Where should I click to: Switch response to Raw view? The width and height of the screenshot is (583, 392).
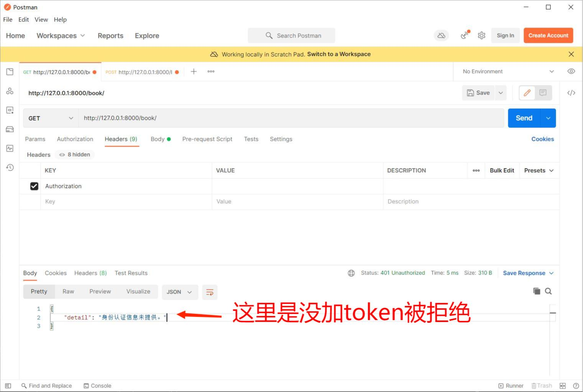(68, 291)
